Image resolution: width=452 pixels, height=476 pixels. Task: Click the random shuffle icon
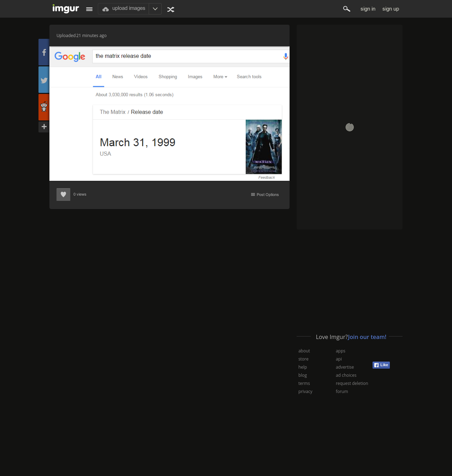[171, 10]
